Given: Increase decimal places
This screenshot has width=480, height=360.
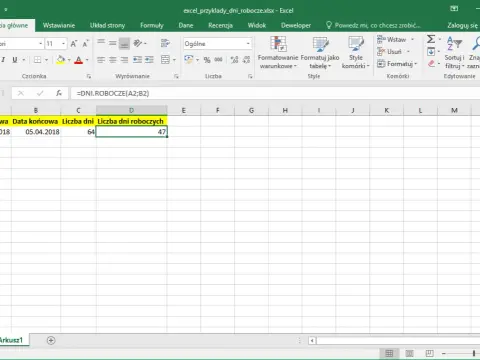Looking at the screenshot, I should tap(234, 60).
